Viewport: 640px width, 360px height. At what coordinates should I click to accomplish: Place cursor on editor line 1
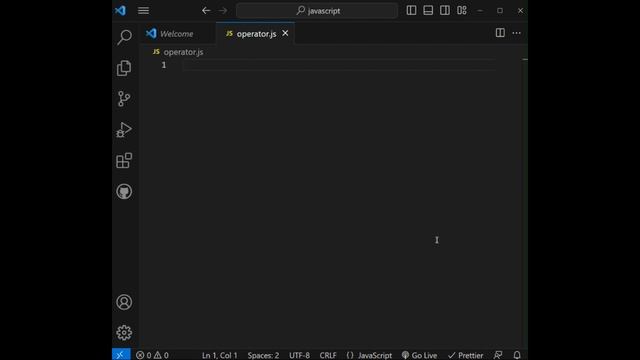pos(339,65)
